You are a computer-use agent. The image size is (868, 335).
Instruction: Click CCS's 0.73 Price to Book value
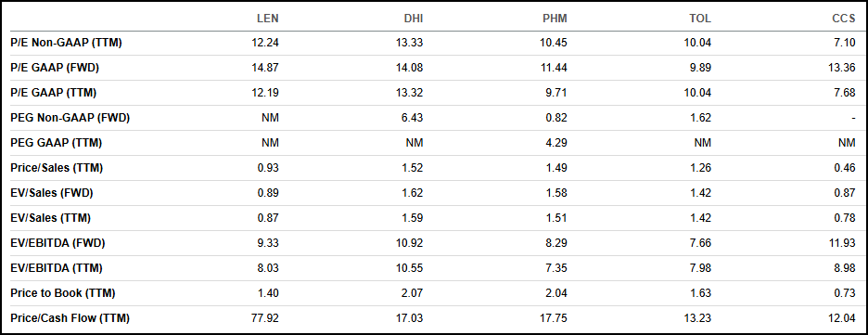coord(846,293)
